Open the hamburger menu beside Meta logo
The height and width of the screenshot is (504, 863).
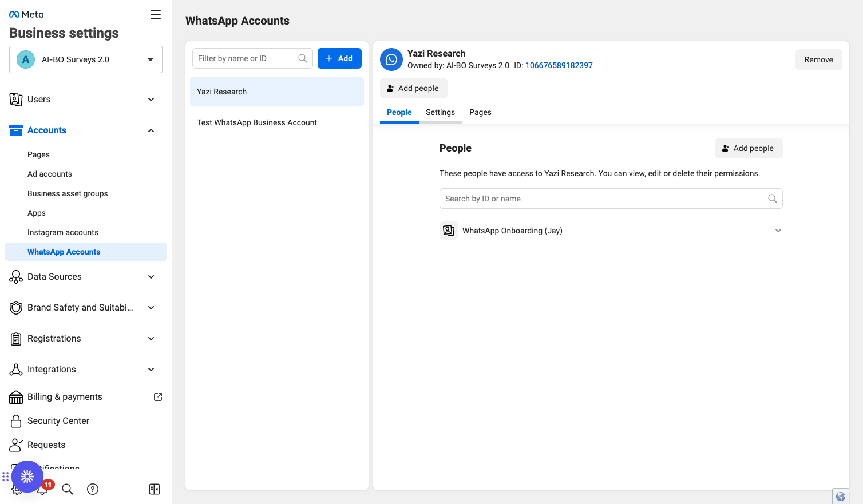click(x=156, y=15)
